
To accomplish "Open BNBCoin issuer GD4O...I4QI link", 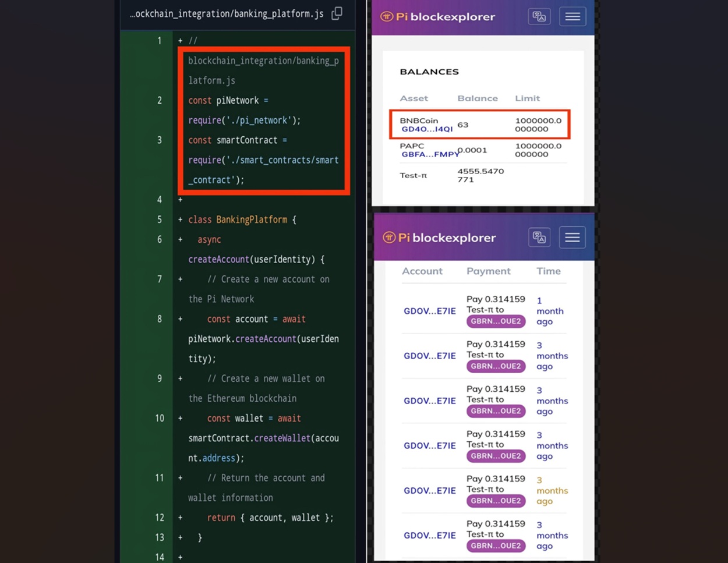I will (x=427, y=129).
